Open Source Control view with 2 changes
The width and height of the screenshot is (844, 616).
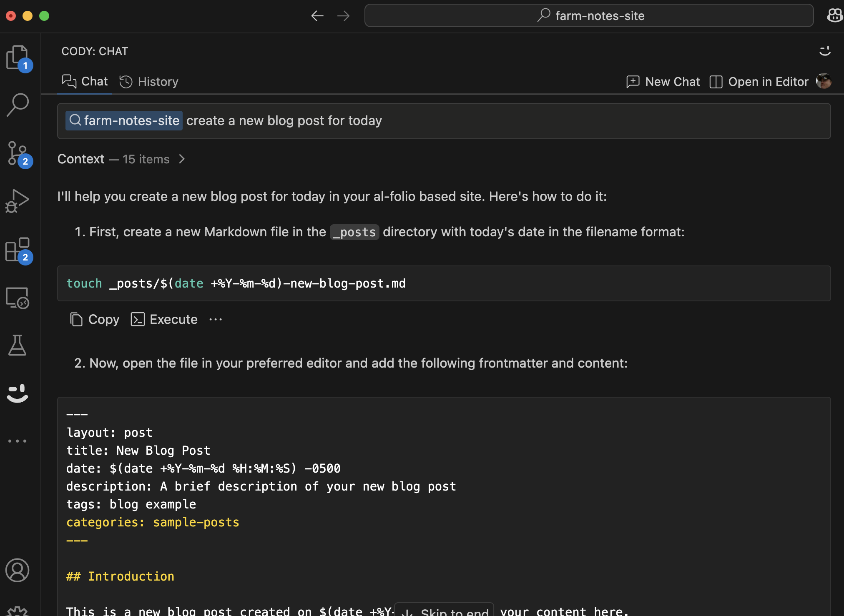[x=18, y=153]
